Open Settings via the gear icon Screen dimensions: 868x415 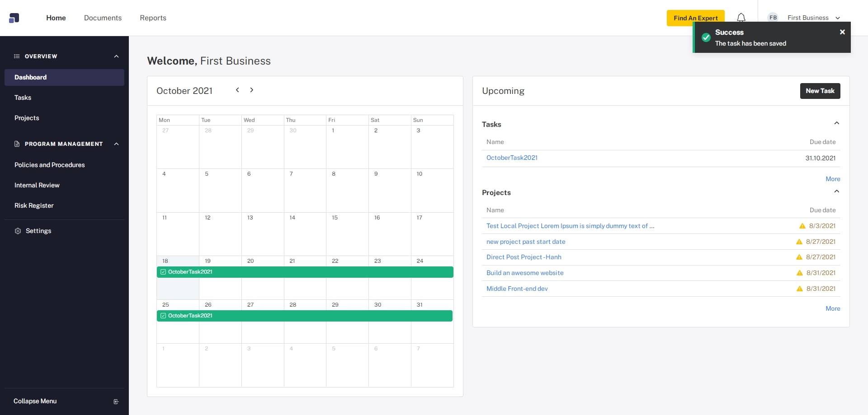pyautogui.click(x=18, y=231)
